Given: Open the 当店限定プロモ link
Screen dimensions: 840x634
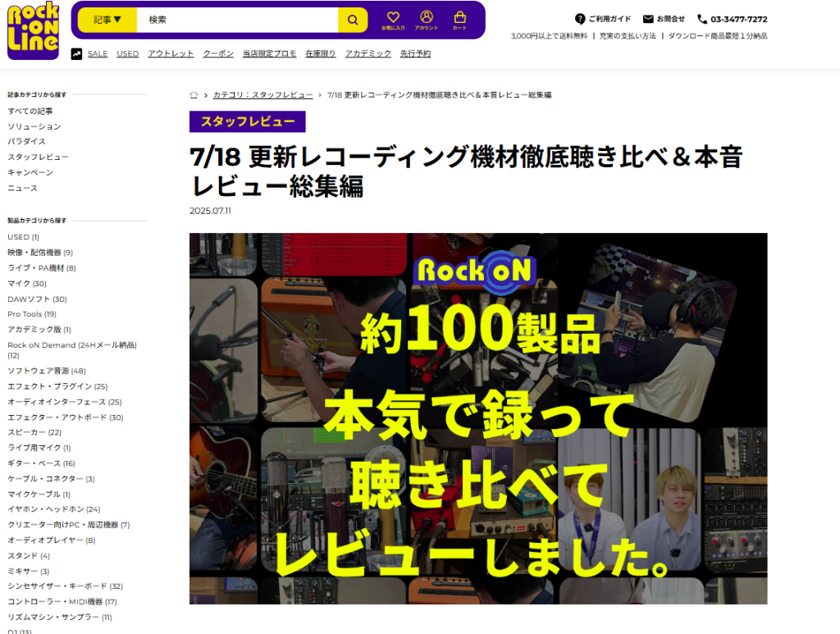Looking at the screenshot, I should tap(269, 53).
